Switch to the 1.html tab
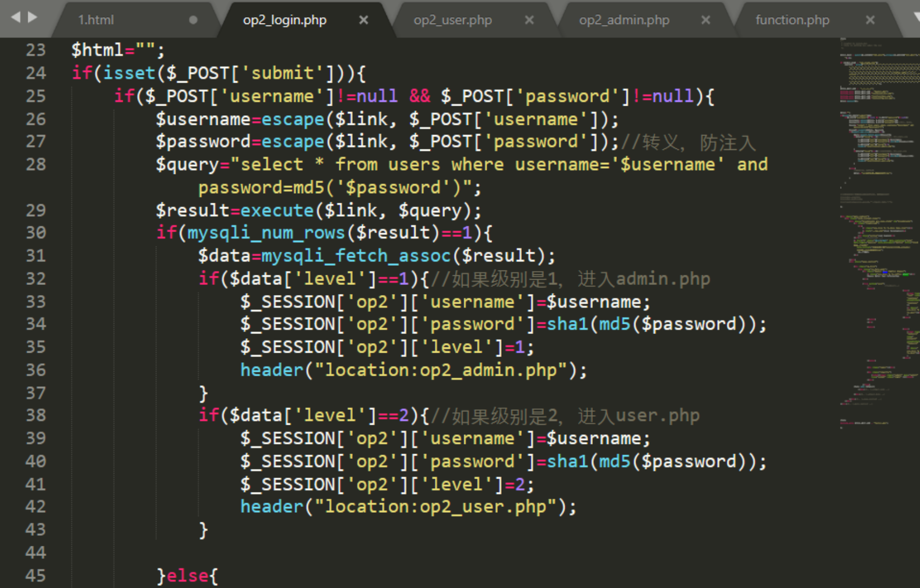This screenshot has height=588, width=920. point(96,20)
